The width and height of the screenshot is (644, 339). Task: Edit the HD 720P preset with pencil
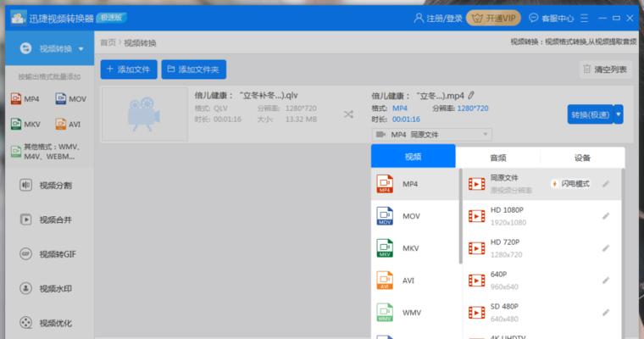(606, 247)
